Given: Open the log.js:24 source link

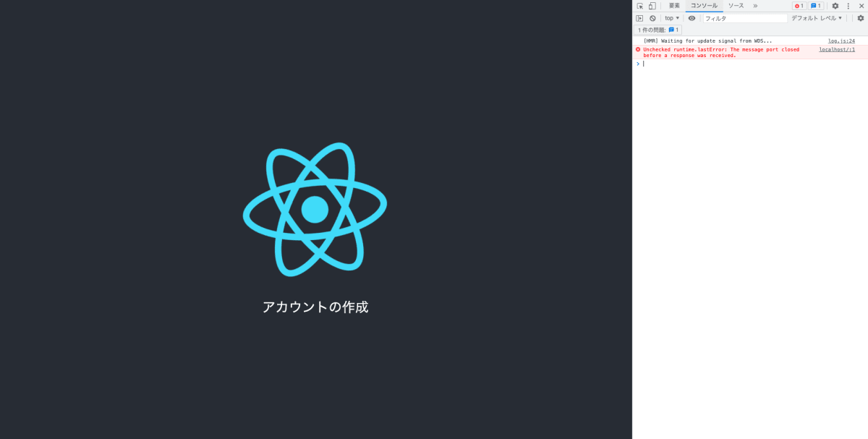Looking at the screenshot, I should [841, 41].
